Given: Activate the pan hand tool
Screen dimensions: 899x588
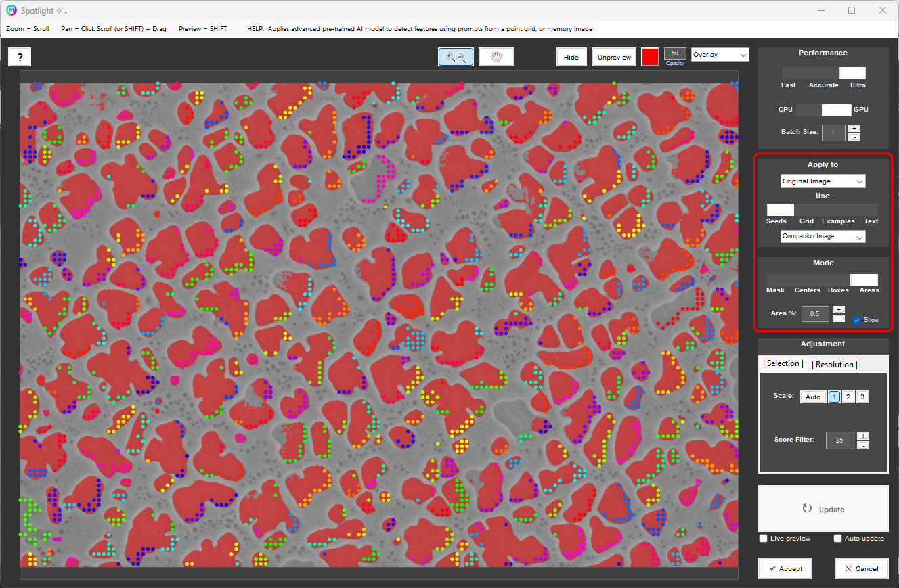Looking at the screenshot, I should 496,57.
